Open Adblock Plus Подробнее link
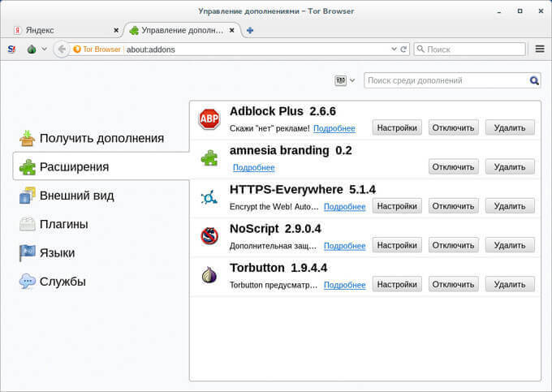 pos(334,128)
